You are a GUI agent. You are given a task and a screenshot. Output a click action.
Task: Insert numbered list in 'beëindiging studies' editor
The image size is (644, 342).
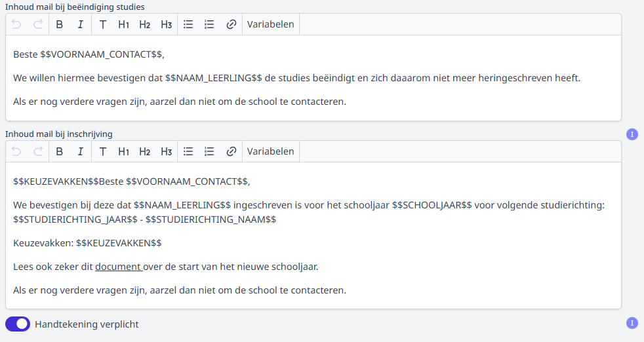click(x=209, y=25)
